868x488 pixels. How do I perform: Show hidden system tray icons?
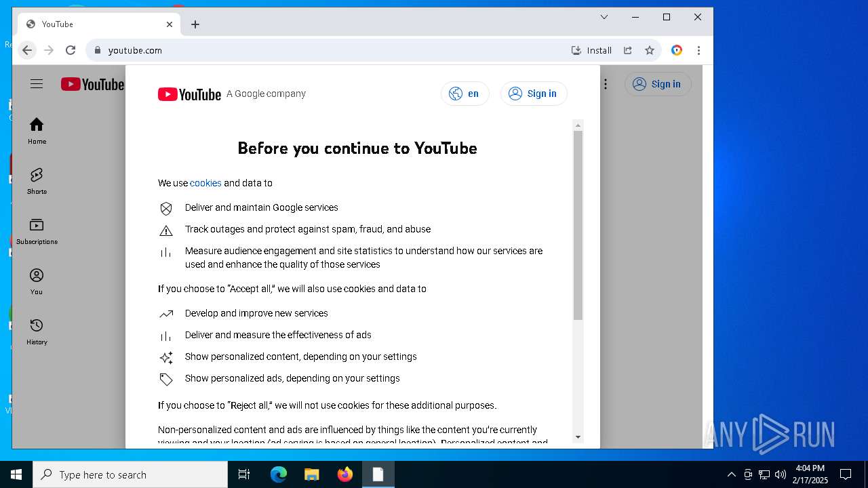[731, 474]
